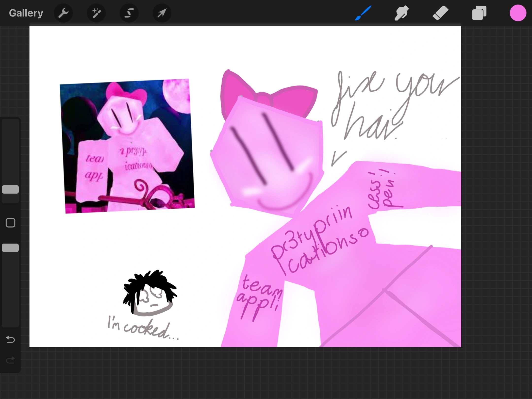The image size is (532, 399).
Task: Tap the square modify button in sidebar
Action: tap(10, 223)
